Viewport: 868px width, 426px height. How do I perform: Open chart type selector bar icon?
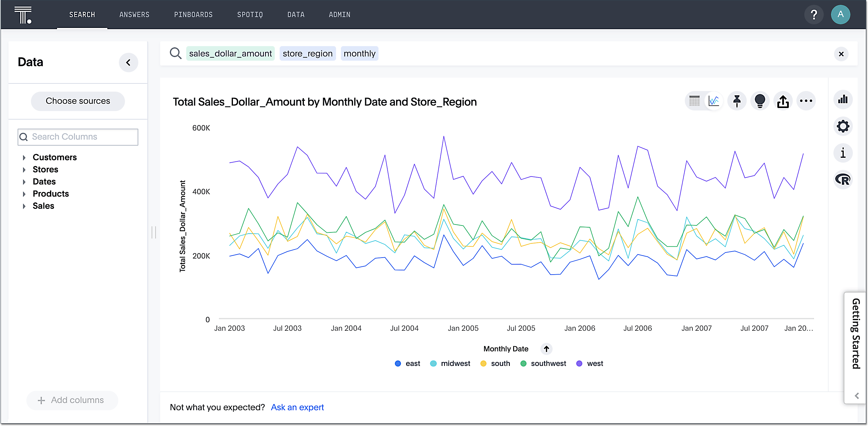coord(843,100)
